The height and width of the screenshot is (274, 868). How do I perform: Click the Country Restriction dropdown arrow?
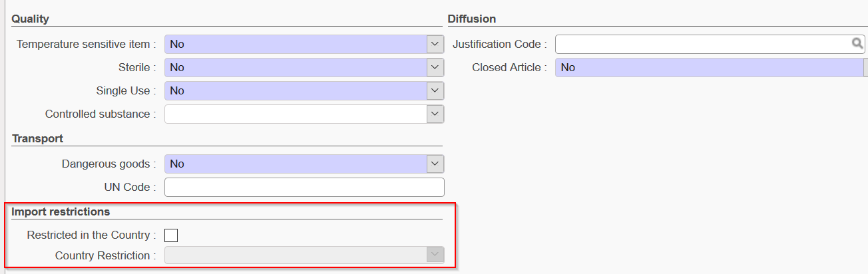[x=435, y=255]
